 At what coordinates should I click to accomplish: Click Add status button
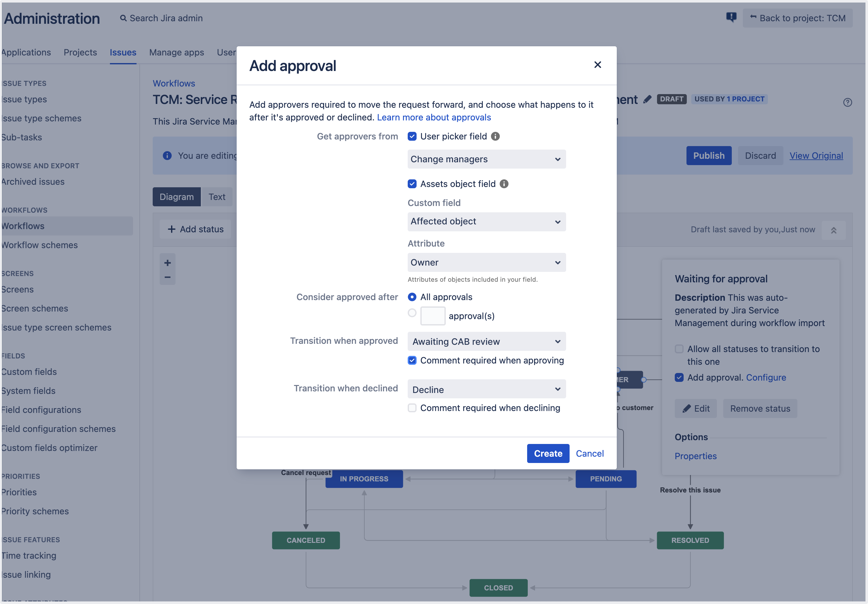click(195, 229)
